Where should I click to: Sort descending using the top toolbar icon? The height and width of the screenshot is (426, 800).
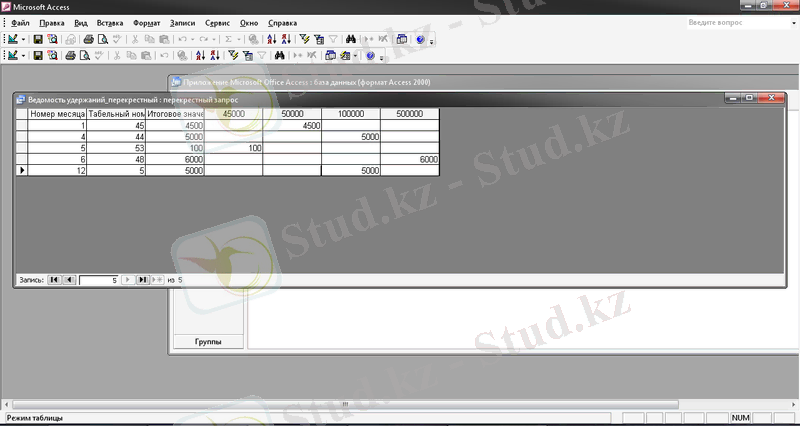click(286, 39)
